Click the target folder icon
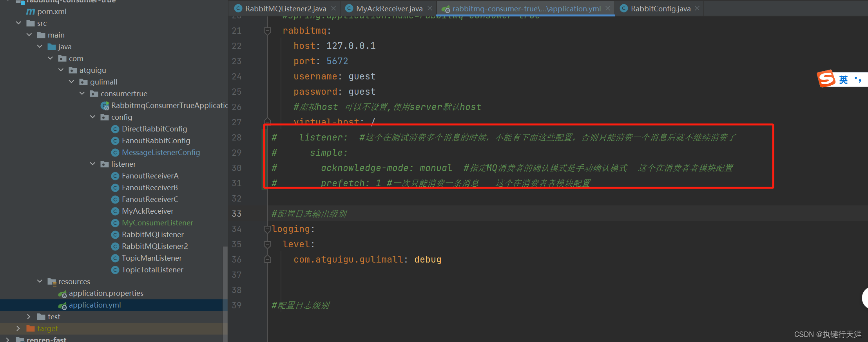 (x=31, y=328)
